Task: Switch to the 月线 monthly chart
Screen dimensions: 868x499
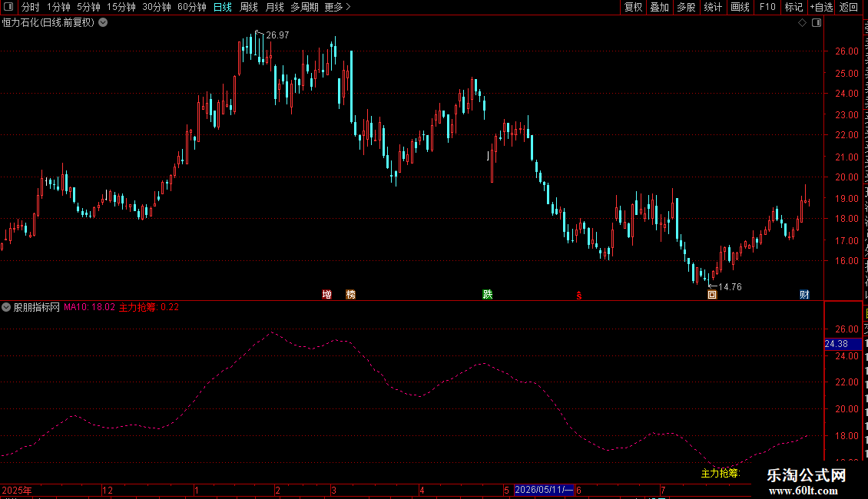Action: tap(274, 7)
